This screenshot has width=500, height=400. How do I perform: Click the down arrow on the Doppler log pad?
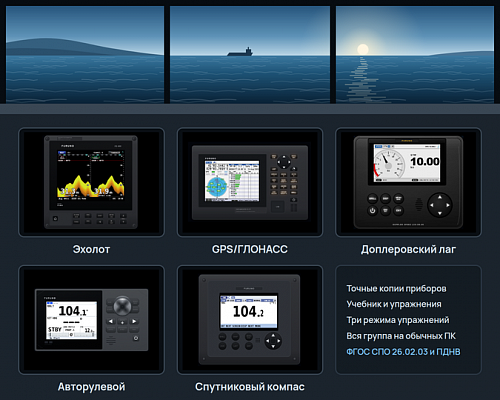440,213
